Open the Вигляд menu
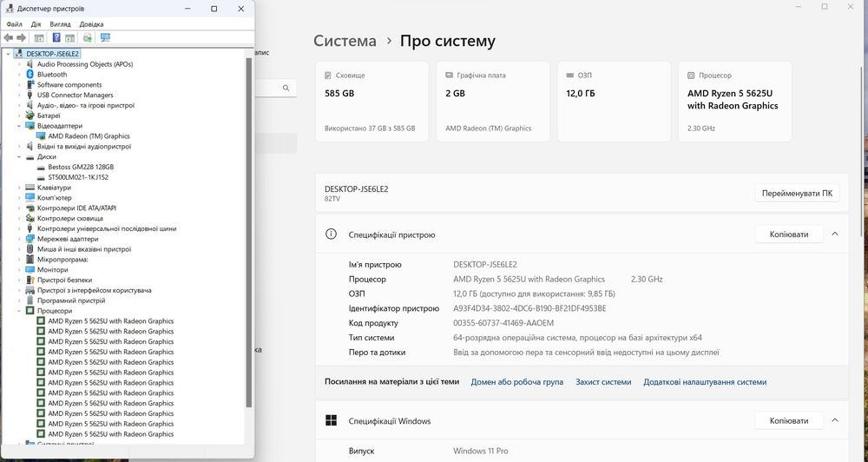 point(60,24)
